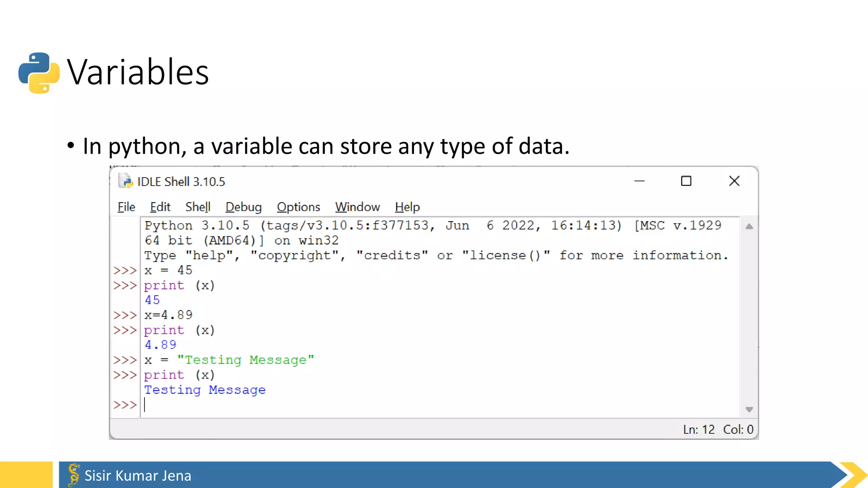Click the output value '45'
This screenshot has height=488, width=868.
tap(152, 300)
